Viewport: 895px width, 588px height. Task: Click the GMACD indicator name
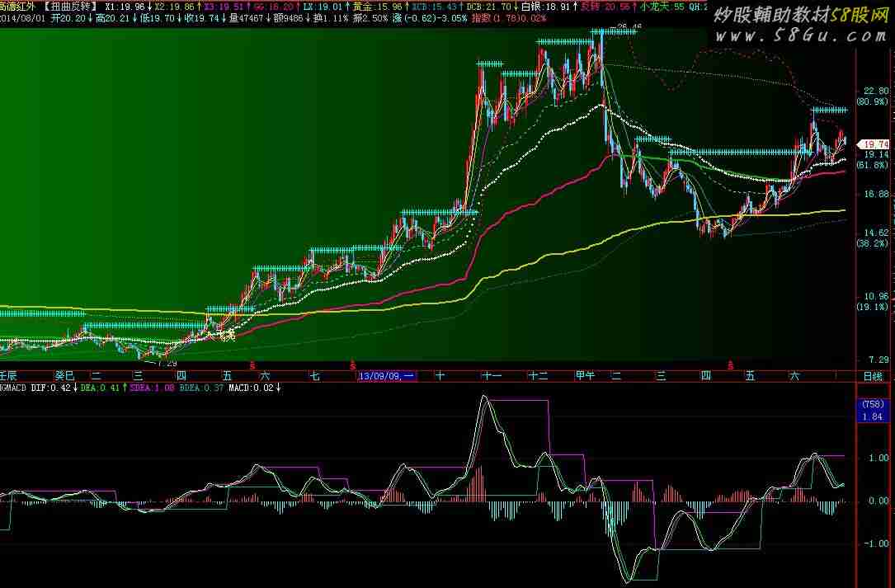click(13, 388)
